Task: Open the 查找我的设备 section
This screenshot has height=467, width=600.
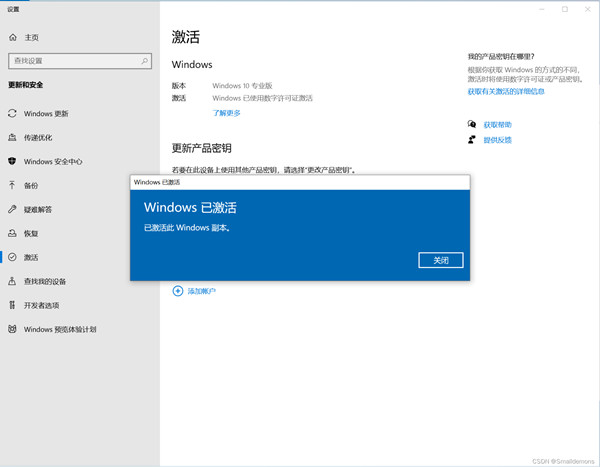Action: [45, 281]
